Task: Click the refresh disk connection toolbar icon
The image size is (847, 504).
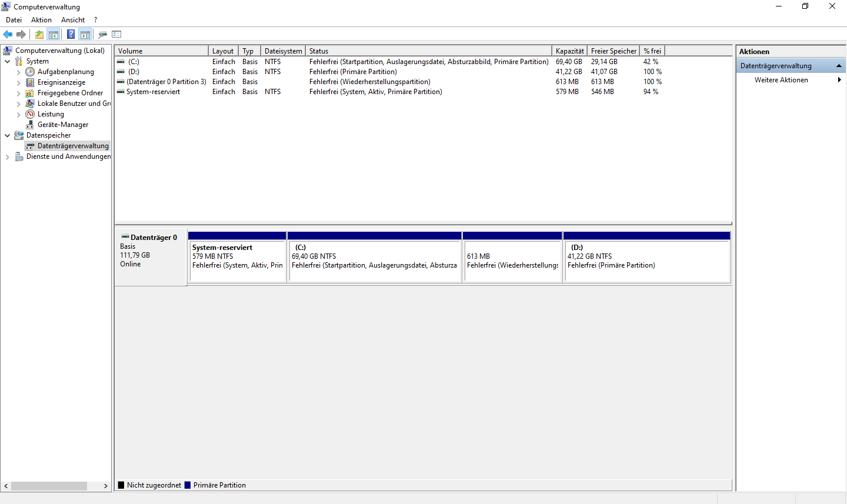Action: coord(103,34)
